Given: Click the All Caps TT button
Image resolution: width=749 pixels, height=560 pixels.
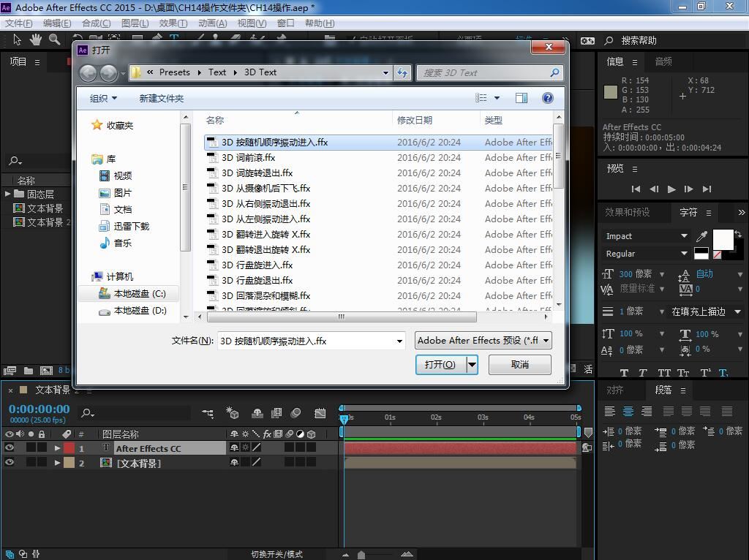Looking at the screenshot, I should pyautogui.click(x=664, y=373).
